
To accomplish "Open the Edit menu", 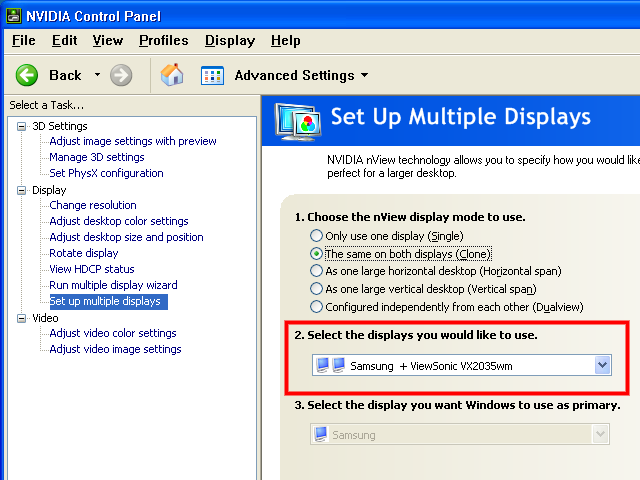I will tap(64, 40).
